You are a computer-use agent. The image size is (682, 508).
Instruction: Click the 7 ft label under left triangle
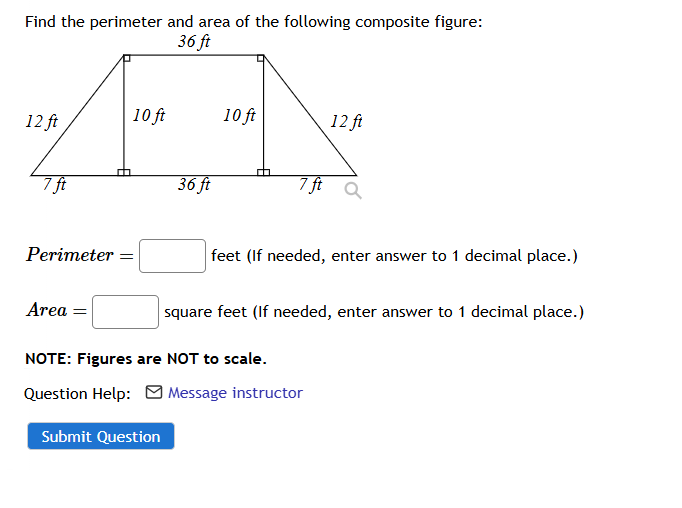[x=54, y=185]
